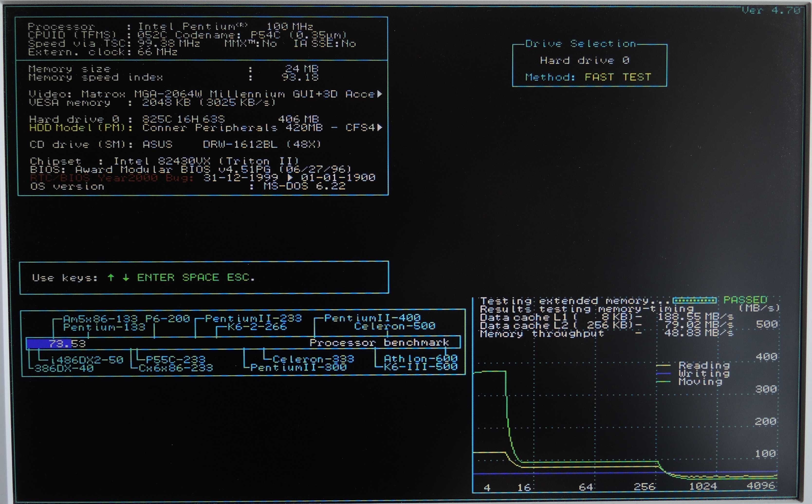Image resolution: width=812 pixels, height=504 pixels.
Task: Click the TSC speed 99.38 MHz value
Action: [168, 44]
